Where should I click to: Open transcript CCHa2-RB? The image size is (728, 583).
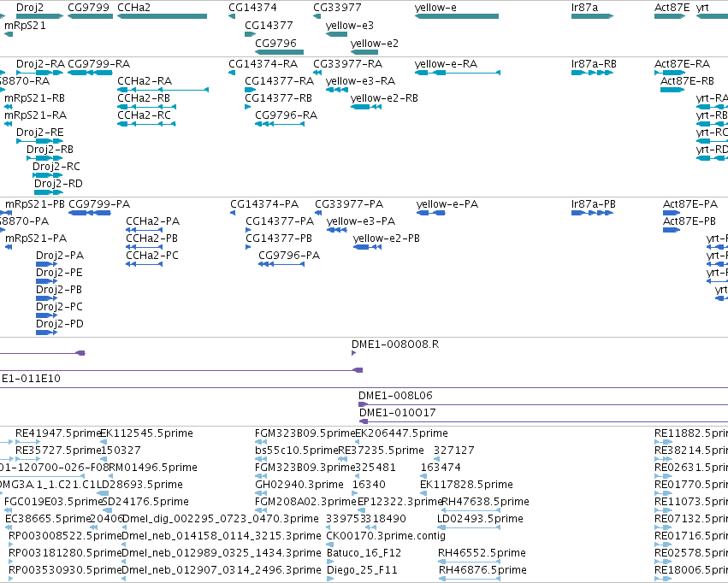147,107
